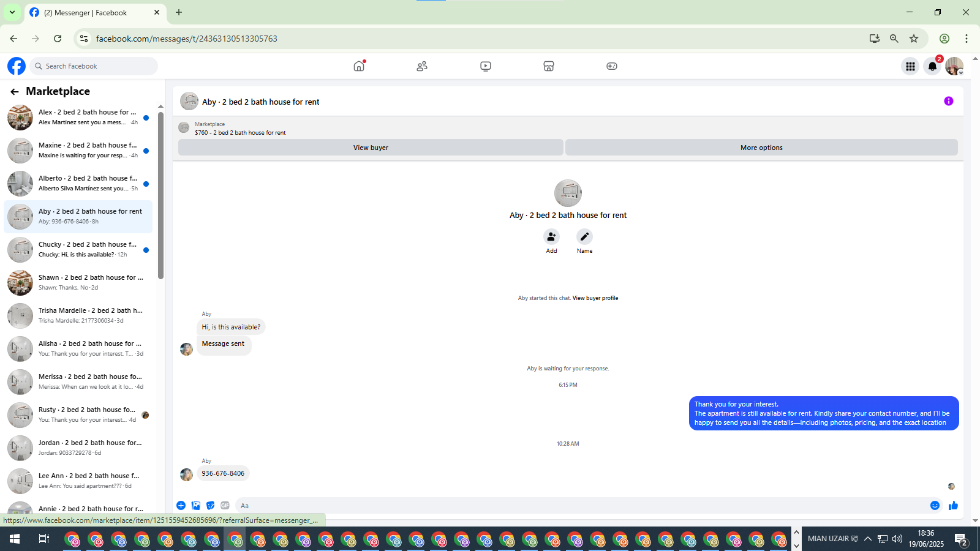The width and height of the screenshot is (980, 551).
Task: Reload the page
Action: (58, 39)
